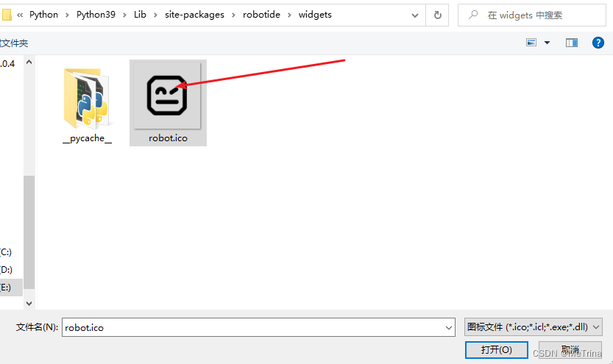The width and height of the screenshot is (613, 364).
Task: Click the 取消 cancel button
Action: [570, 349]
